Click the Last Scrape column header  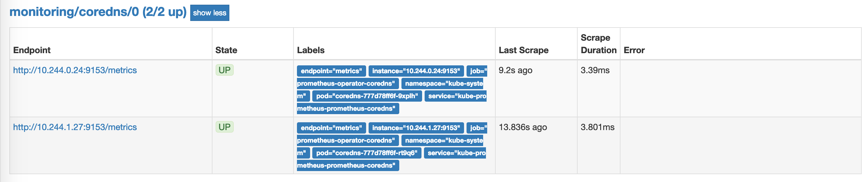[x=523, y=50]
